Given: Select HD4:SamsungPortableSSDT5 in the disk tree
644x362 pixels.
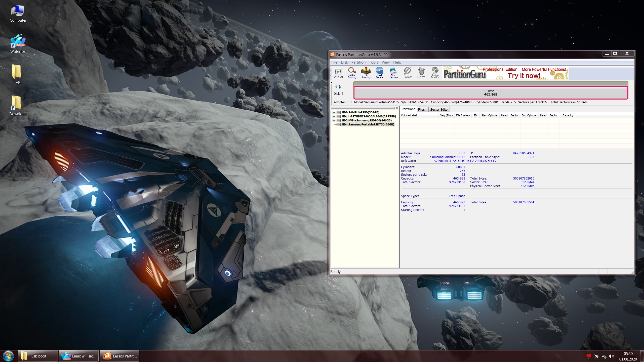Looking at the screenshot, I should (x=368, y=124).
